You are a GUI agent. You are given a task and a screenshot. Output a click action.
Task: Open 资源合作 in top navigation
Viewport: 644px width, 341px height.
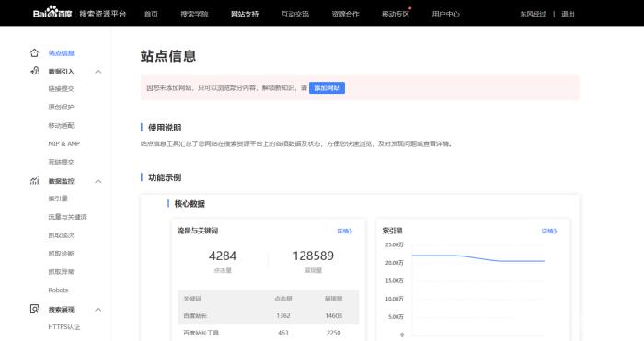coord(345,14)
